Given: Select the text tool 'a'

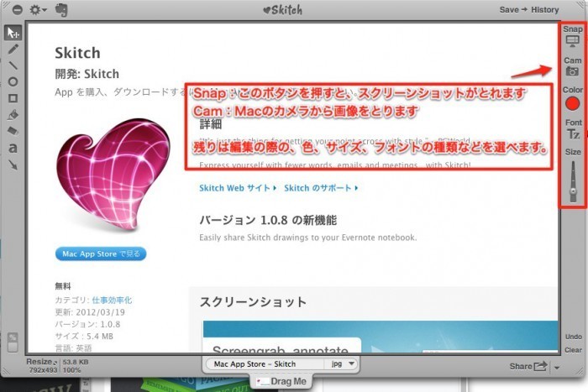Looking at the screenshot, I should pyautogui.click(x=13, y=148).
